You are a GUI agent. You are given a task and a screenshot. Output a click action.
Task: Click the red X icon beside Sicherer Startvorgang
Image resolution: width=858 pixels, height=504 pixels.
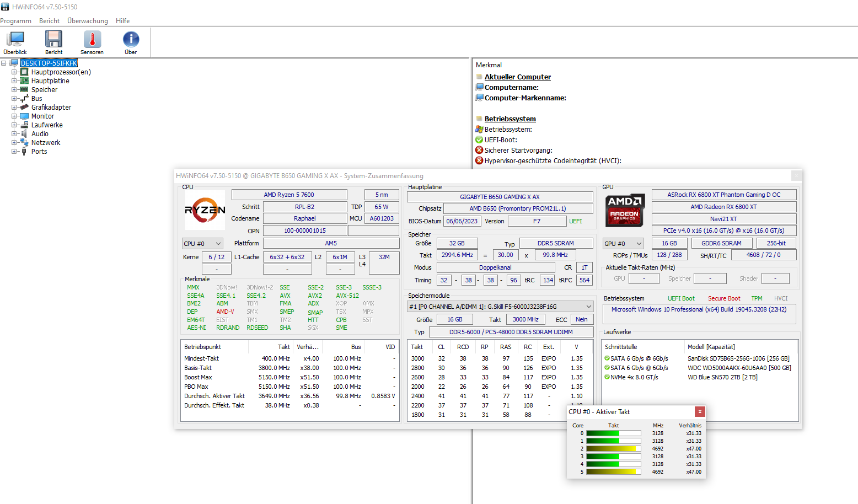[479, 151]
